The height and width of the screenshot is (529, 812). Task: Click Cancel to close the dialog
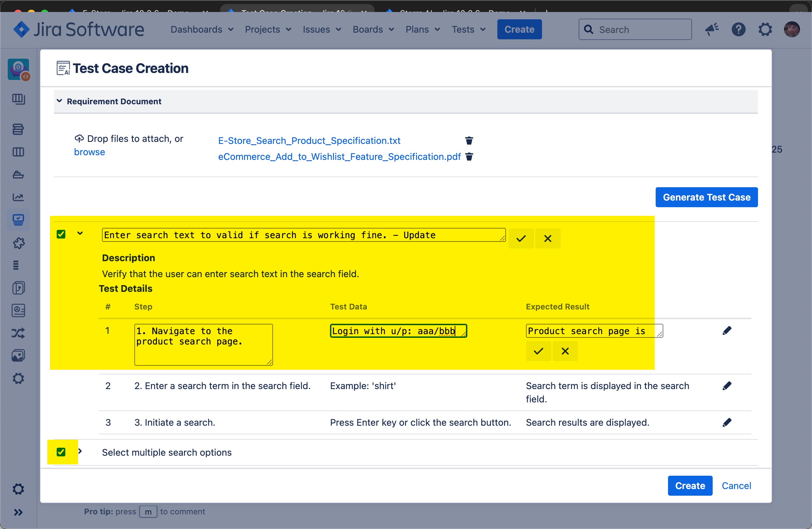coord(736,486)
